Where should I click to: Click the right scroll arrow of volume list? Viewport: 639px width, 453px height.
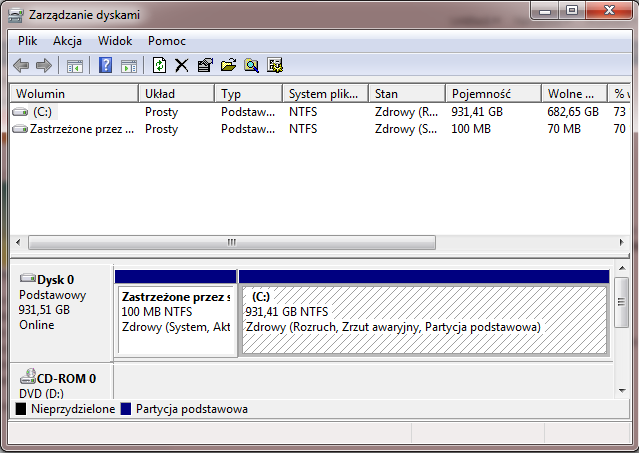tap(621, 242)
